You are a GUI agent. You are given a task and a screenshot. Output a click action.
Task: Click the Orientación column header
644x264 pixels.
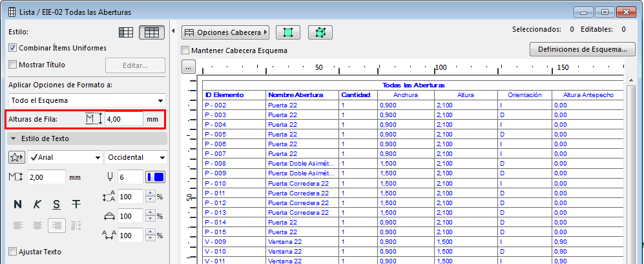point(525,95)
